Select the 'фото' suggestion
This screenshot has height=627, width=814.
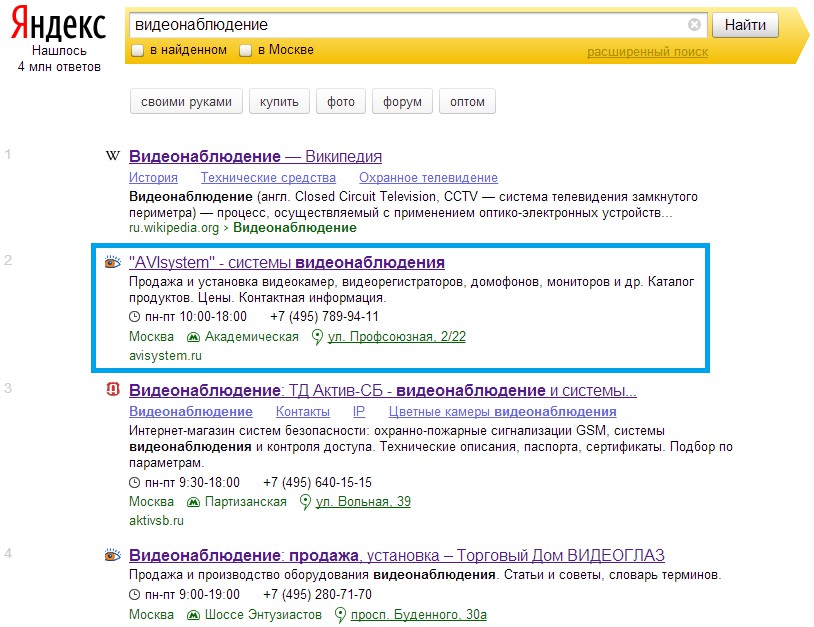tap(341, 101)
